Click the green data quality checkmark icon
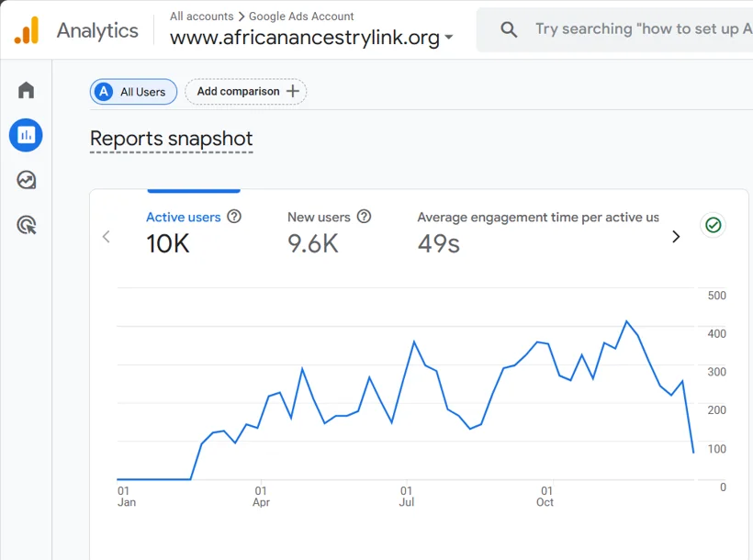Screen dimensions: 753x560 (714, 225)
